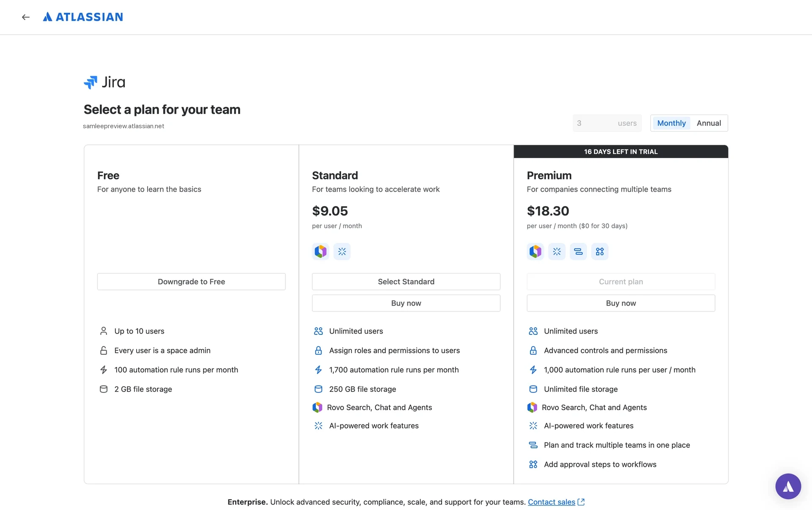The width and height of the screenshot is (812, 510).
Task: Open the Atlassian logo home link
Action: (x=83, y=17)
